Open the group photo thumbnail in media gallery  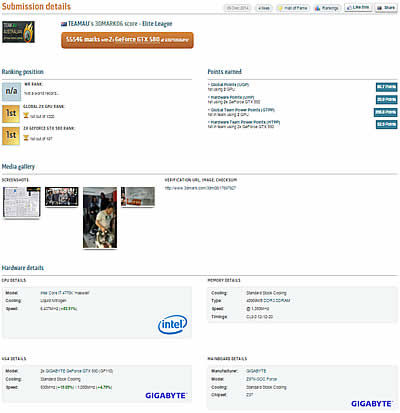pyautogui.click(x=62, y=196)
